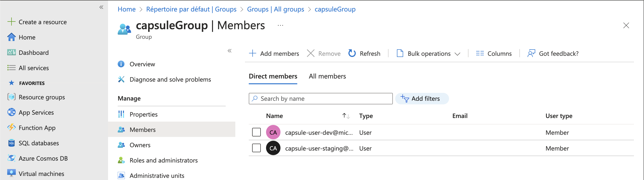Collapse the group menu panel
Viewport: 644px width, 180px height.
pyautogui.click(x=230, y=51)
